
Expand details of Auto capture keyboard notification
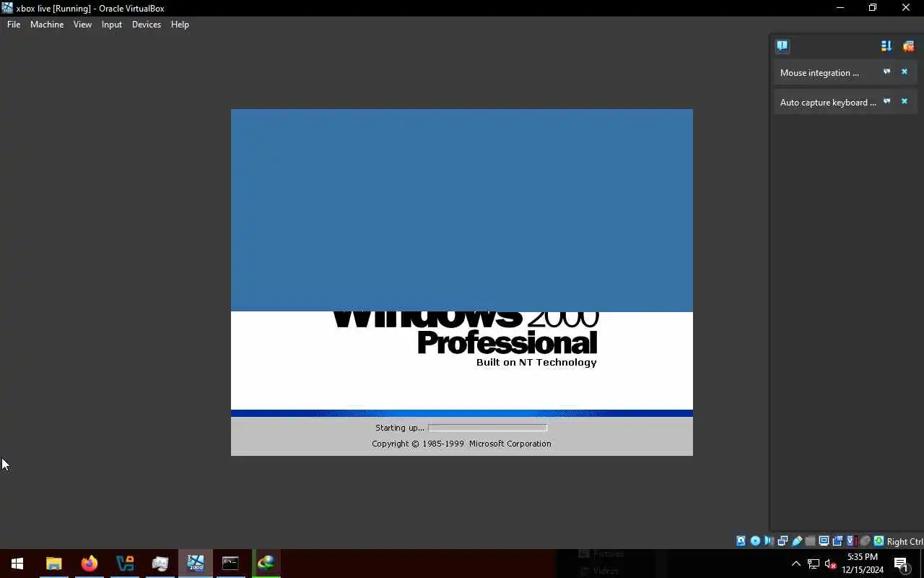(886, 102)
